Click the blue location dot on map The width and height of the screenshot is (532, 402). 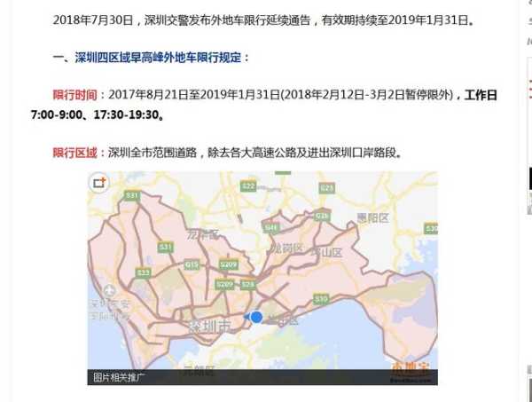click(256, 317)
